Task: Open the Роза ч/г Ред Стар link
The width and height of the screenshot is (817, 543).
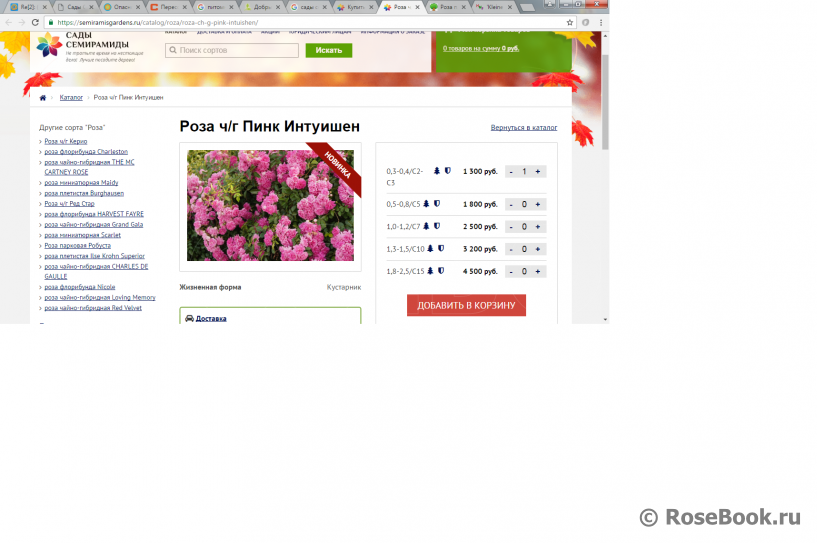Action: point(69,204)
